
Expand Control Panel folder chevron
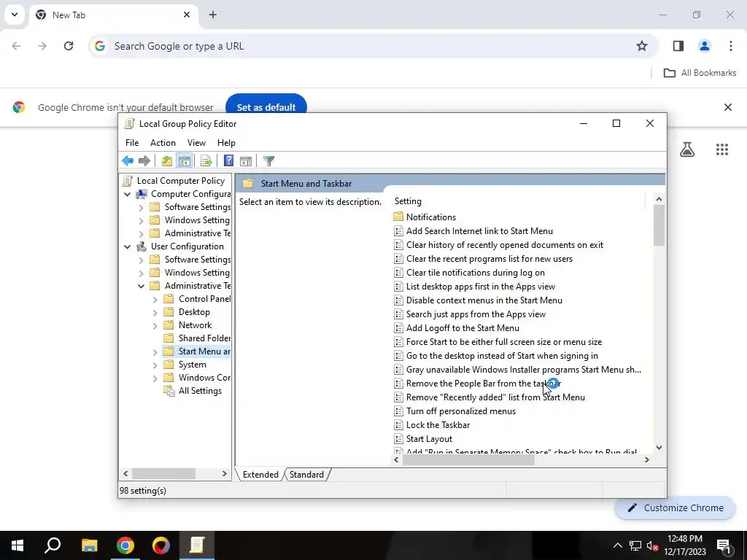155,300
